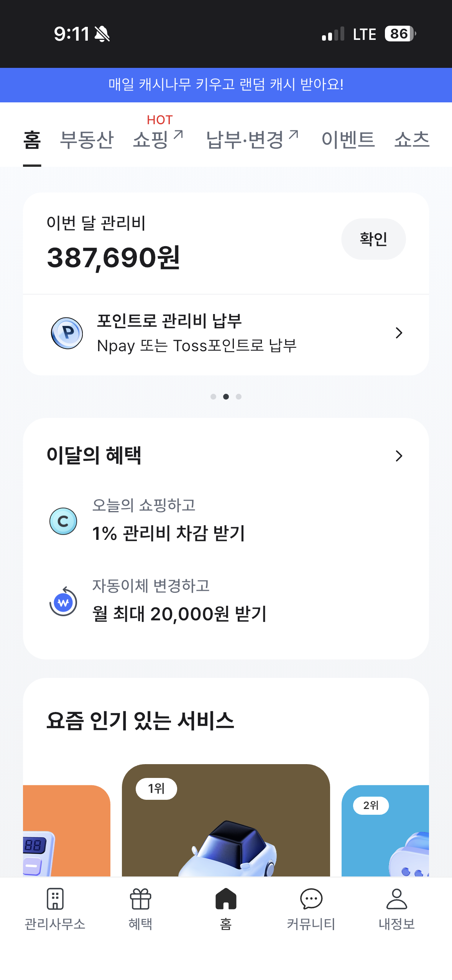Switch to the 부동산 tab
The image size is (452, 980).
point(87,140)
